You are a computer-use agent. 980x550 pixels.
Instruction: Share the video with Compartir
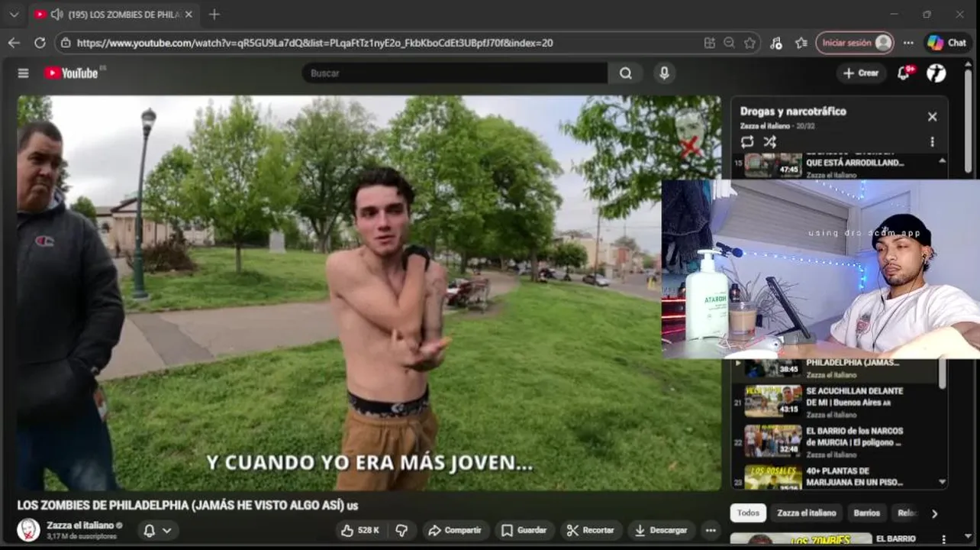455,530
